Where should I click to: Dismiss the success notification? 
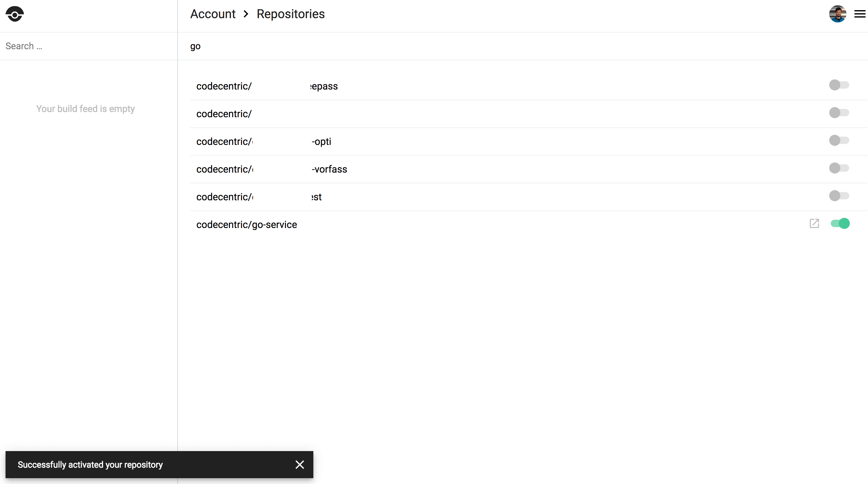click(299, 465)
